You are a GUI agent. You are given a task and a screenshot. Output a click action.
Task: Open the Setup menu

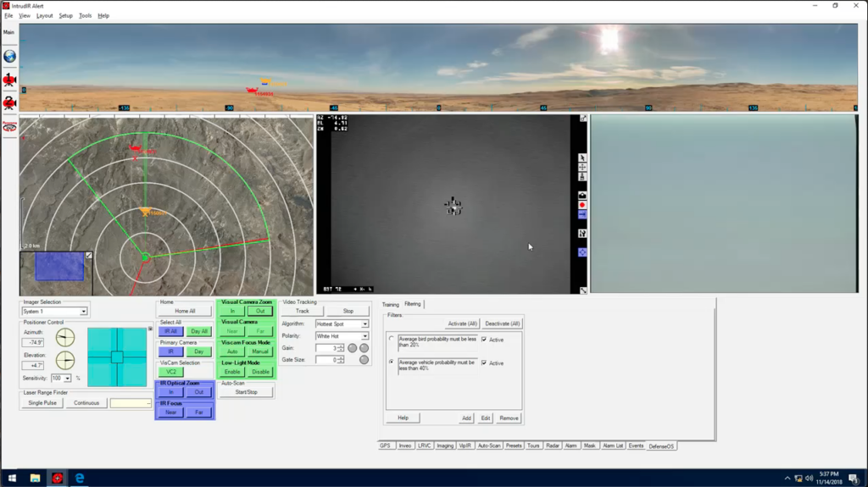65,16
